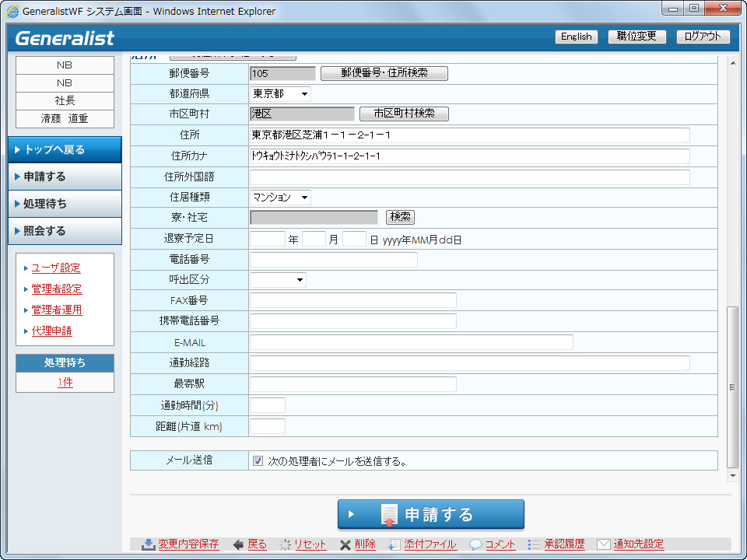Image resolution: width=747 pixels, height=560 pixels.
Task: Click the ログアウト button
Action: (x=703, y=37)
